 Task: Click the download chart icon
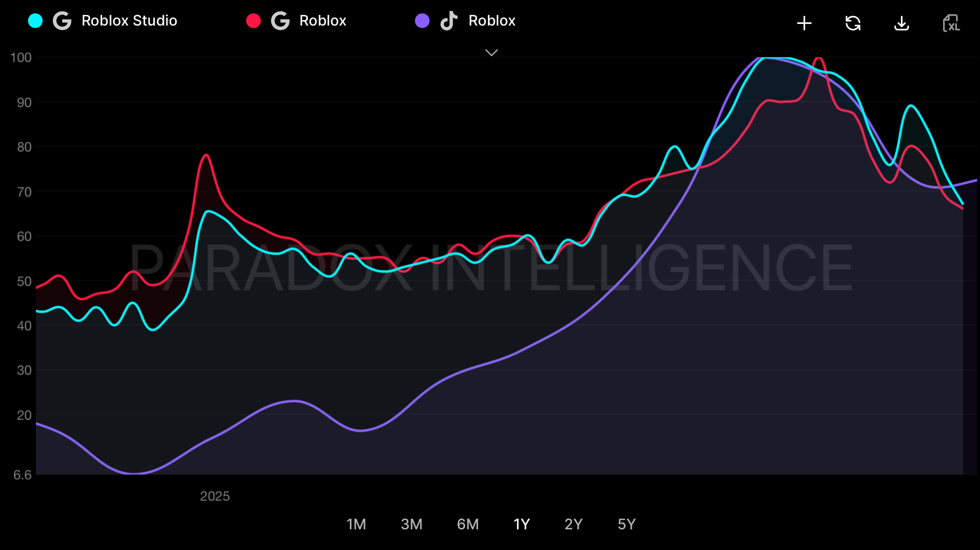point(901,23)
